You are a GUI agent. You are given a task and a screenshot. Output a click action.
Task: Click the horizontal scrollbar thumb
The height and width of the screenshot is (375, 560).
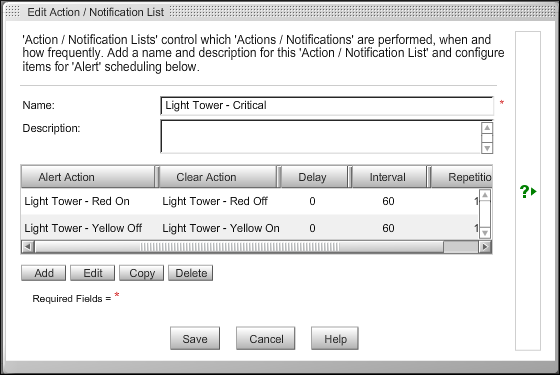pos(239,246)
